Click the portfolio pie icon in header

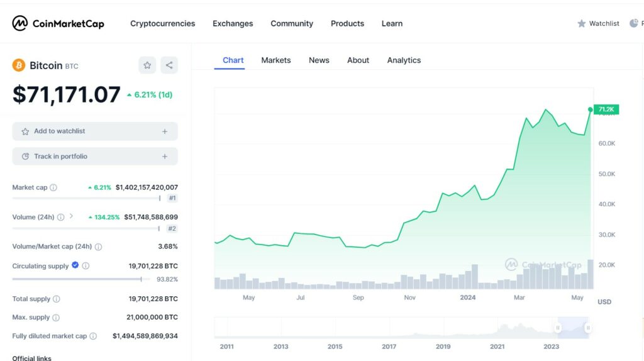634,23
